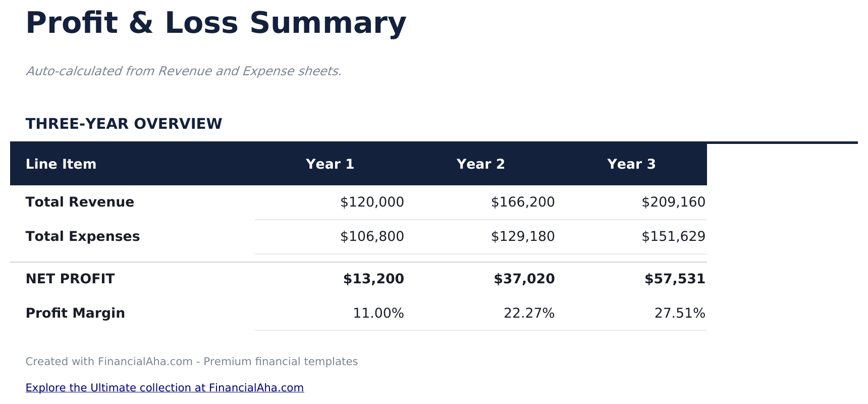Screen dimensions: 868x404
Task: Select the Profit Margin row label
Action: 75,313
